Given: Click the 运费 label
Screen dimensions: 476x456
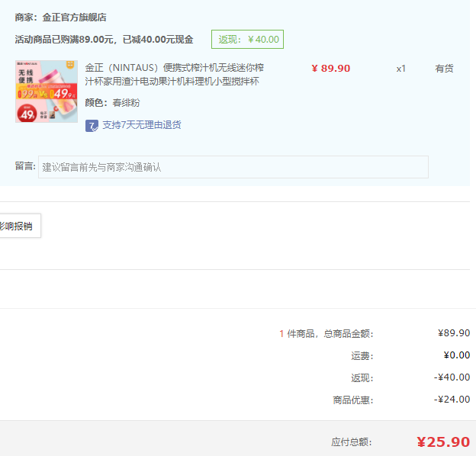Looking at the screenshot, I should 362,356.
